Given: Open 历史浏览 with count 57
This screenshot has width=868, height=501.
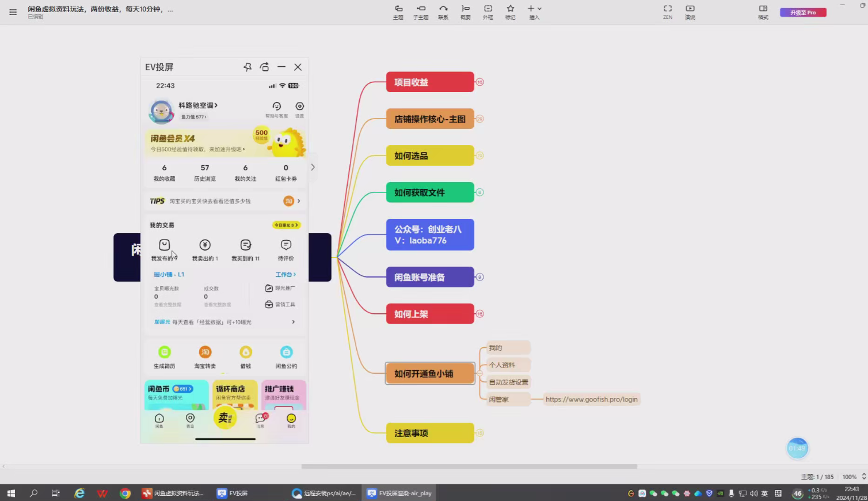Looking at the screenshot, I should (x=205, y=173).
